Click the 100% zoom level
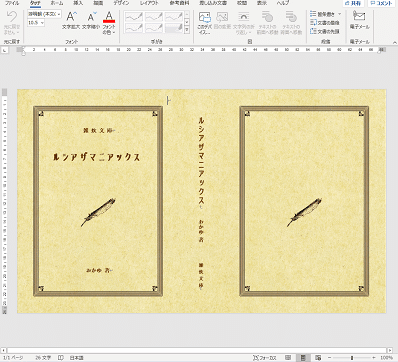Viewport: 398px width, 362px height. point(387,358)
